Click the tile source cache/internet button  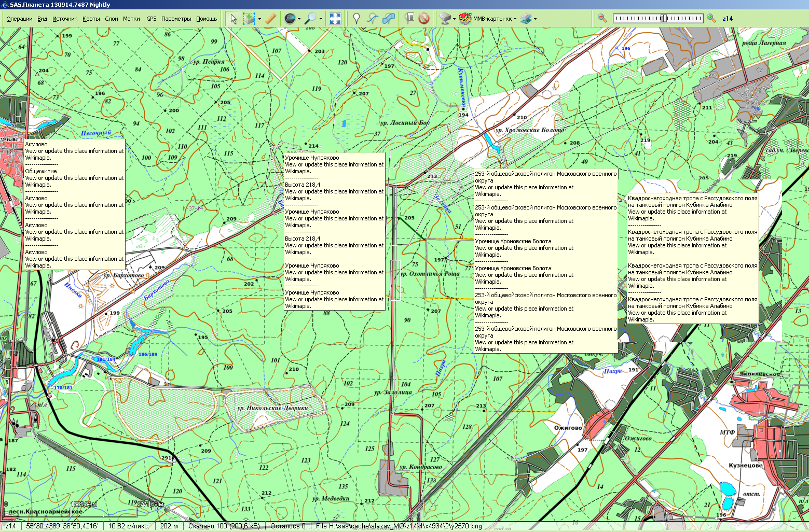[445, 19]
